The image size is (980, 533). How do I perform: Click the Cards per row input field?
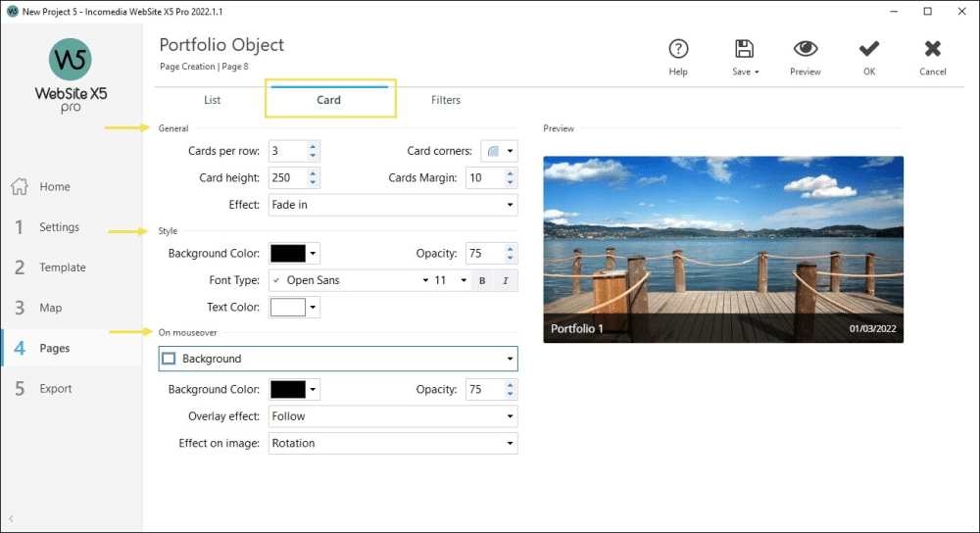coord(287,152)
